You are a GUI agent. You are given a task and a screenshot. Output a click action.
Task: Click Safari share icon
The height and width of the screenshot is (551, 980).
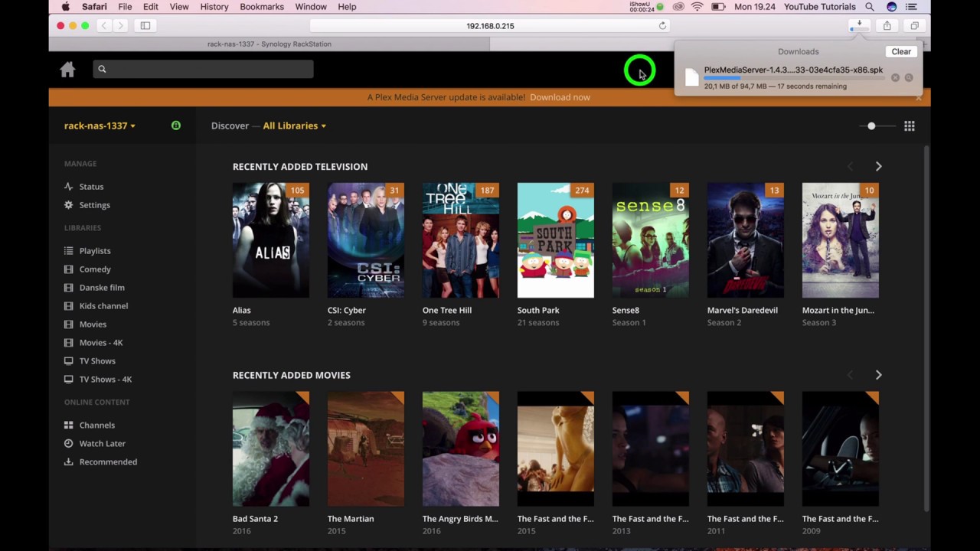tap(887, 26)
